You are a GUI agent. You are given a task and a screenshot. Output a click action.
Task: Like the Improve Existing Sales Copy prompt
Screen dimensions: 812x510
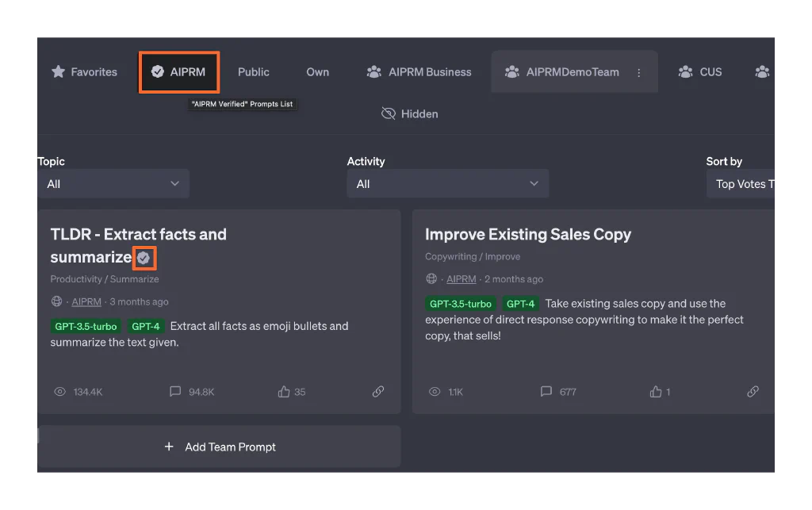pos(655,392)
